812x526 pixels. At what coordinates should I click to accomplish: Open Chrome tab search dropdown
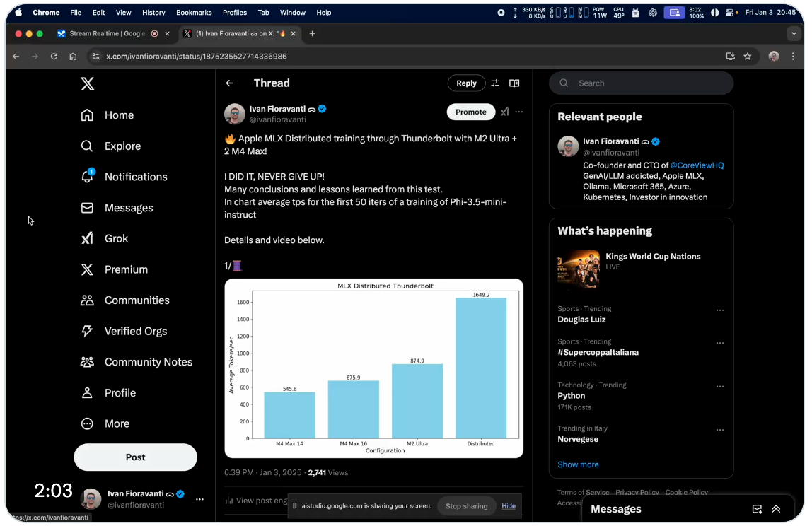click(794, 34)
